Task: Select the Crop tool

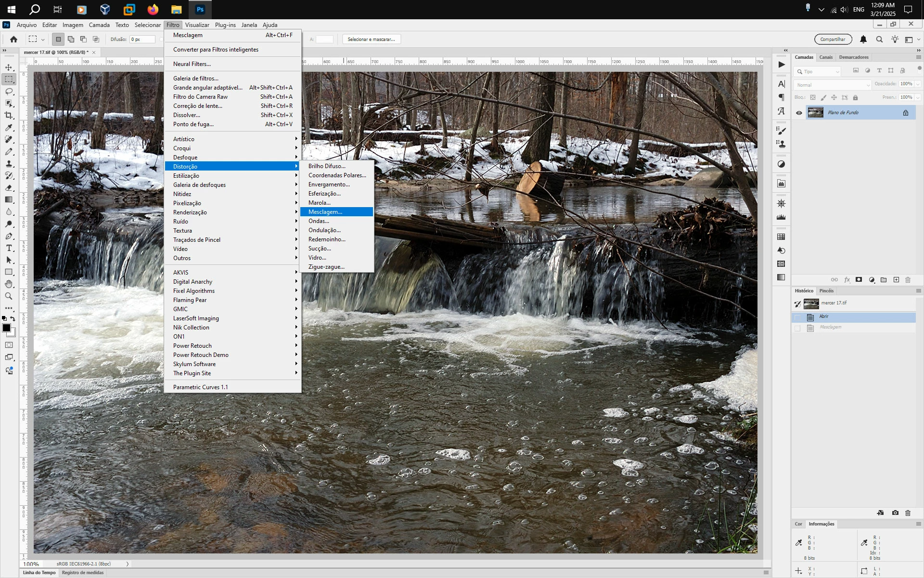Action: pyautogui.click(x=9, y=116)
